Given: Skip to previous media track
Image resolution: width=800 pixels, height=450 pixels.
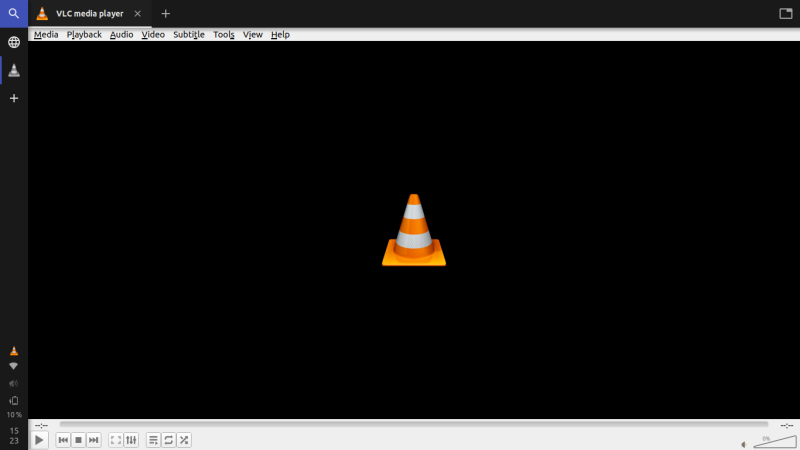Looking at the screenshot, I should click(x=63, y=440).
